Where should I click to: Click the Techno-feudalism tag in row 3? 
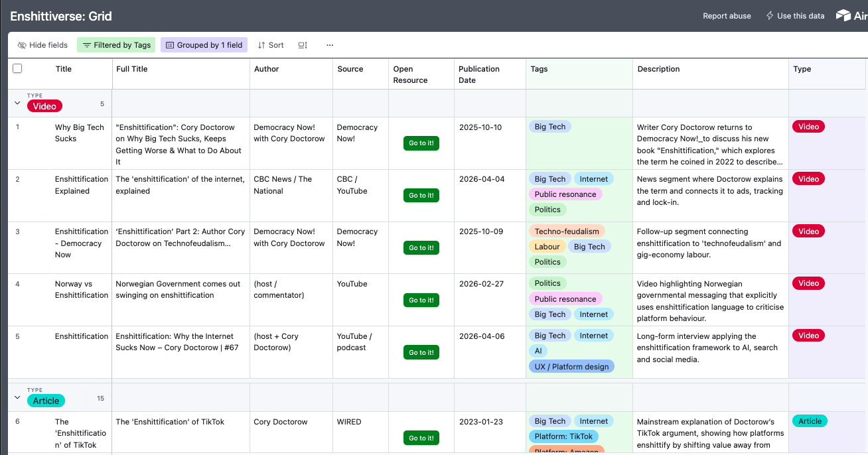click(567, 231)
